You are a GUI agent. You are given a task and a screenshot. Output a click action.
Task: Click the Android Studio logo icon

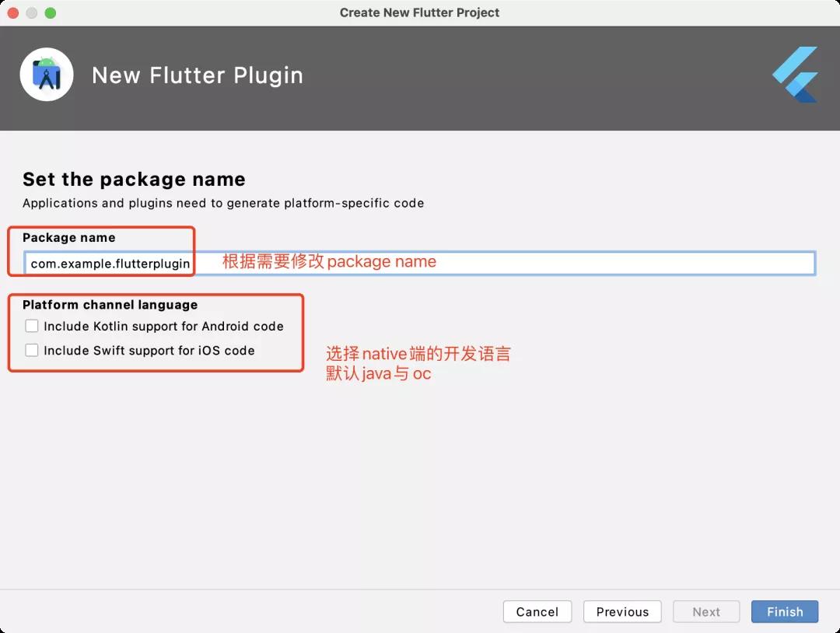click(x=47, y=75)
